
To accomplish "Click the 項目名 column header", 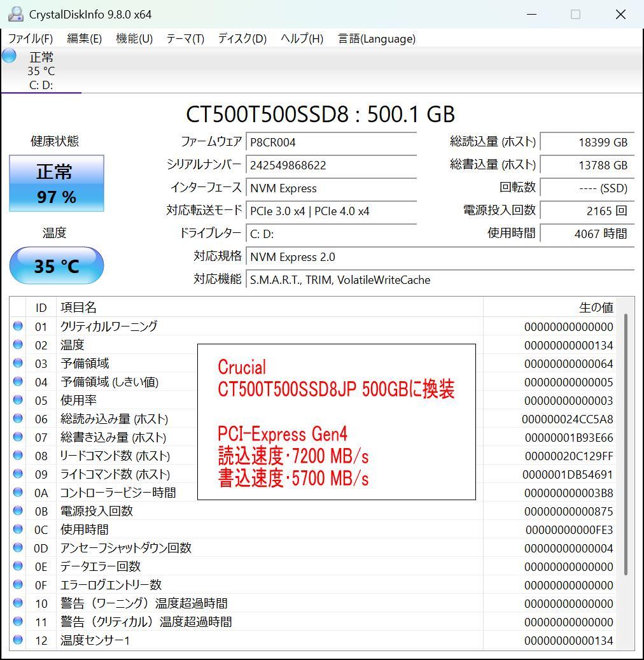I will 269,307.
